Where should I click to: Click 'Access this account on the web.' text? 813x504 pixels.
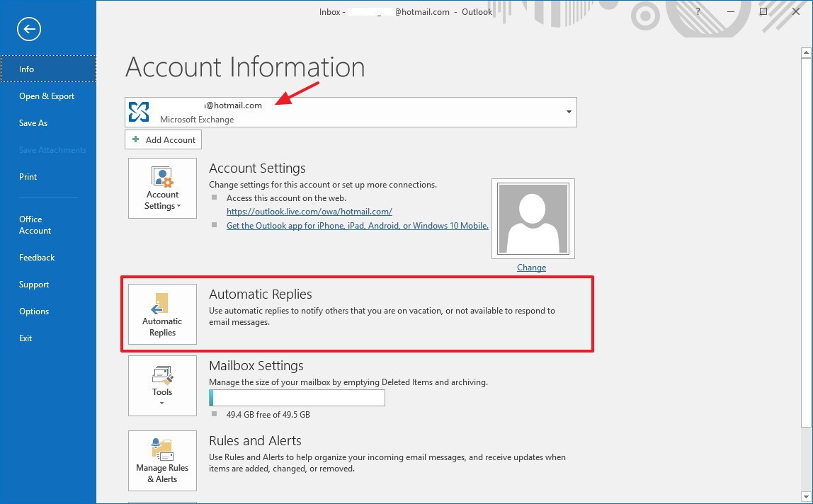286,198
